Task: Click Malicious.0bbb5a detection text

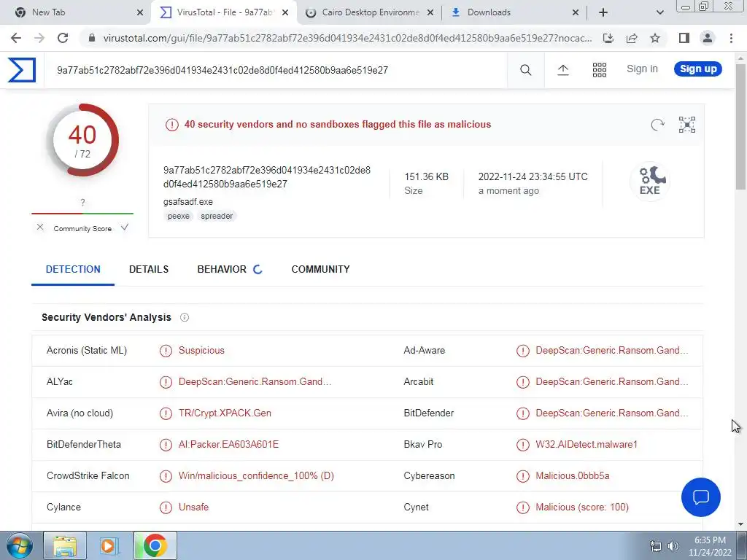Action: 572,475
